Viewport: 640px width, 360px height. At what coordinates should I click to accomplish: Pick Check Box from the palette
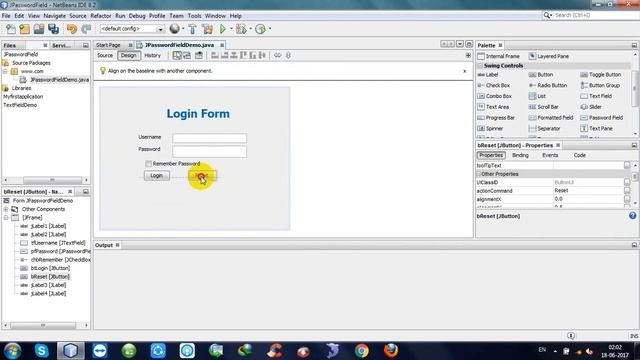coord(493,85)
